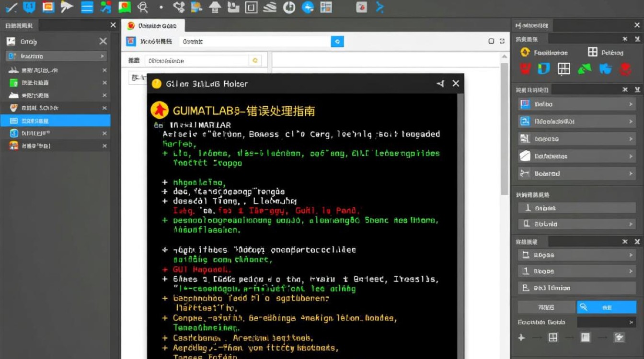Image resolution: width=644 pixels, height=359 pixels.
Task: Click the green map-pin image icon in toolbar
Action: 125,7
